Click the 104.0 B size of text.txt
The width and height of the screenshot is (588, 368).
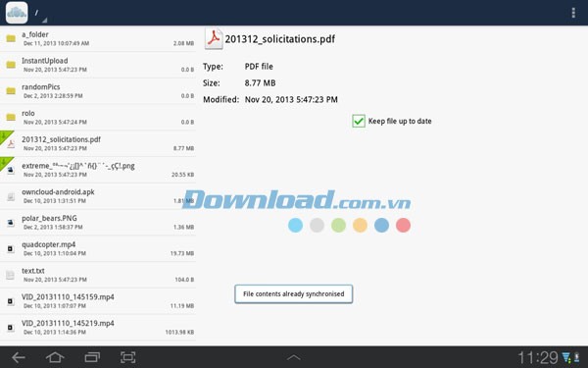pyautogui.click(x=184, y=280)
